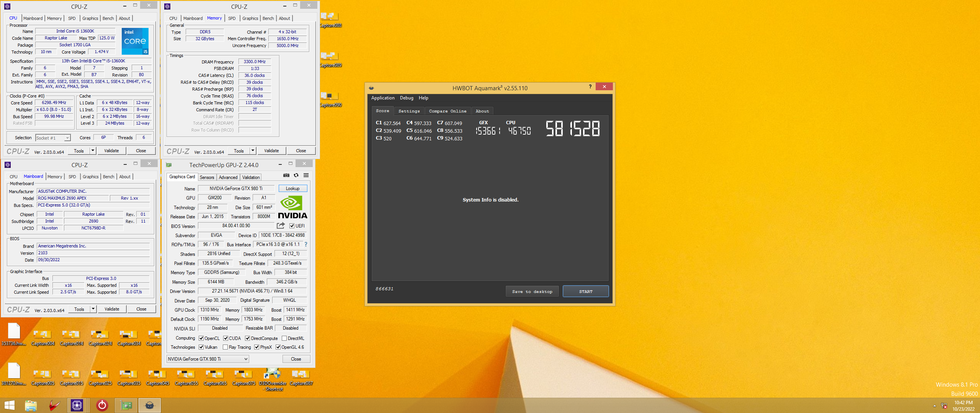Click the red feather app on the taskbar
Viewport: 980px width, 413px height.
[54, 405]
